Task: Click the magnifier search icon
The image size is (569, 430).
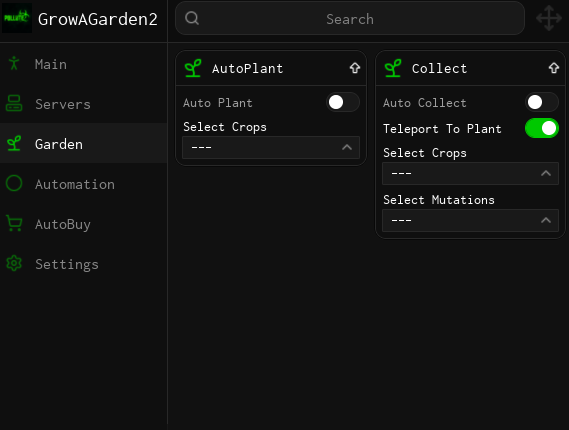Action: point(192,18)
